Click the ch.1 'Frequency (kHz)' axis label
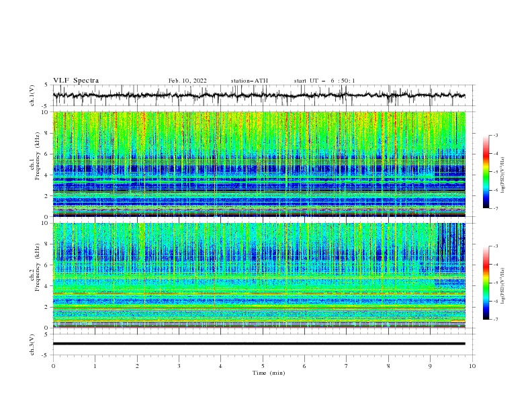532x411 pixels. point(38,156)
